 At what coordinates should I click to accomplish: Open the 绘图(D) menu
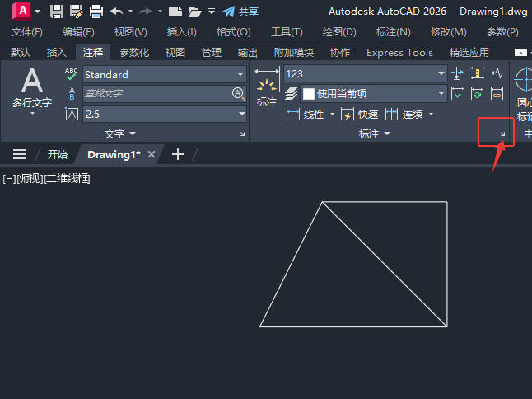pos(339,32)
